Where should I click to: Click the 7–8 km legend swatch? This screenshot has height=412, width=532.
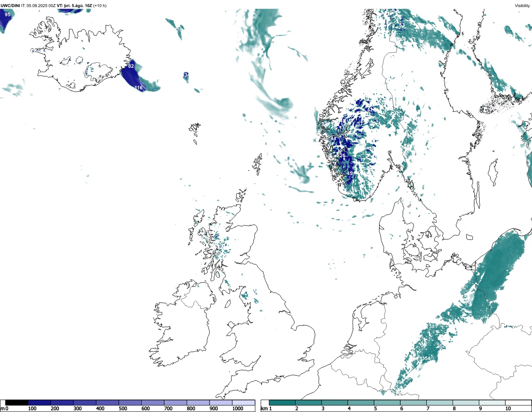440,402
